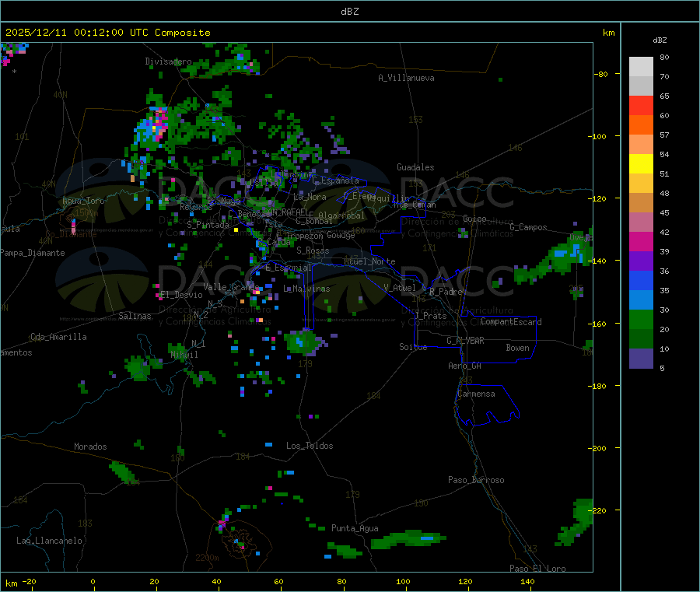Click the Pampa_Diamante map label
The width and height of the screenshot is (700, 592).
click(x=33, y=253)
